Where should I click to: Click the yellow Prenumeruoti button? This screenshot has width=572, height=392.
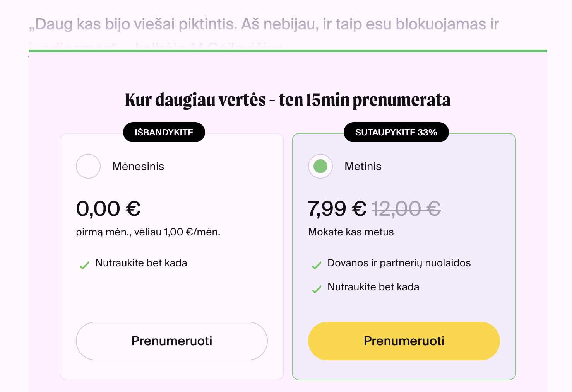[x=404, y=341]
